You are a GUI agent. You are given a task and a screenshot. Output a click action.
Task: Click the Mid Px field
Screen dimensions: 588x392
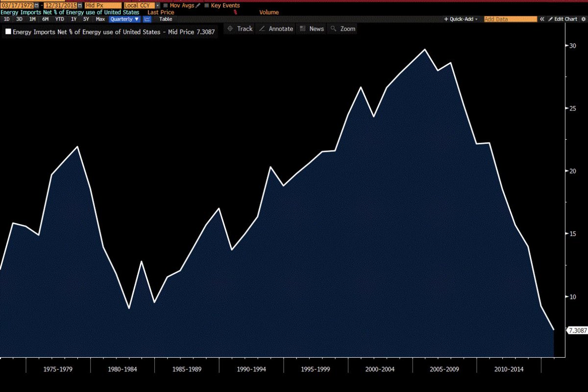103,5
